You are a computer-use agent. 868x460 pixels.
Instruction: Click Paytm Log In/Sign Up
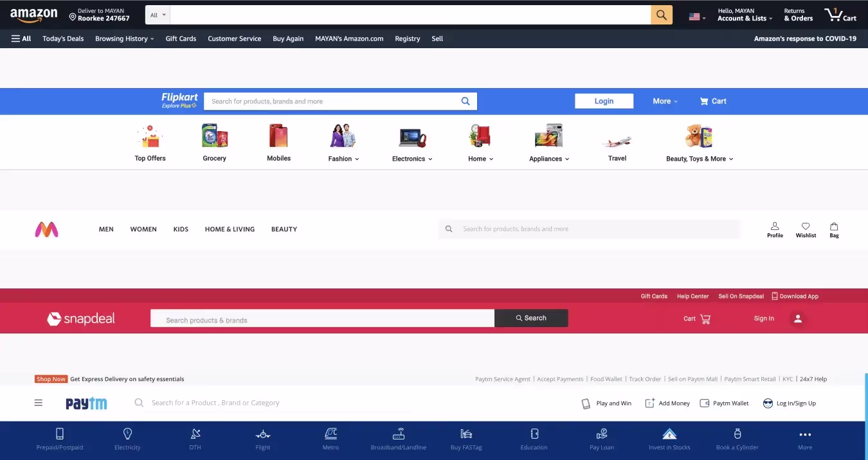(x=789, y=403)
